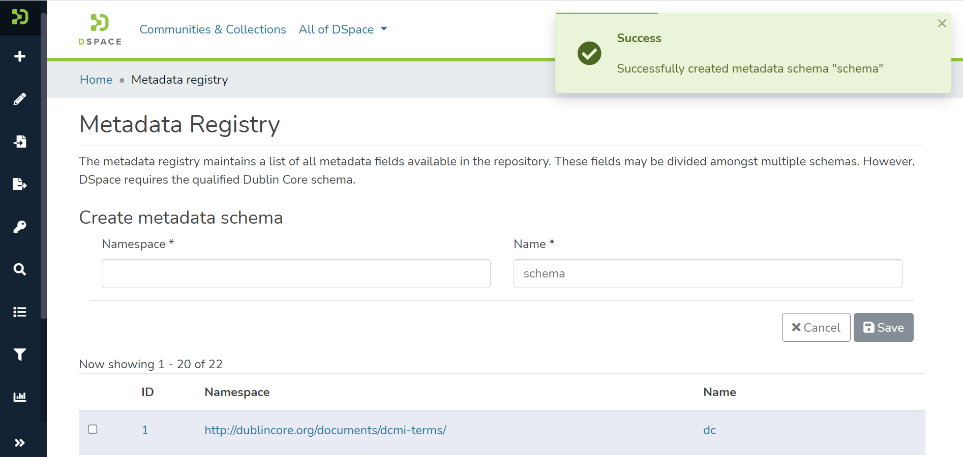Expand the sidebar with double chevron
Screen dimensions: 963x457
(x=19, y=442)
